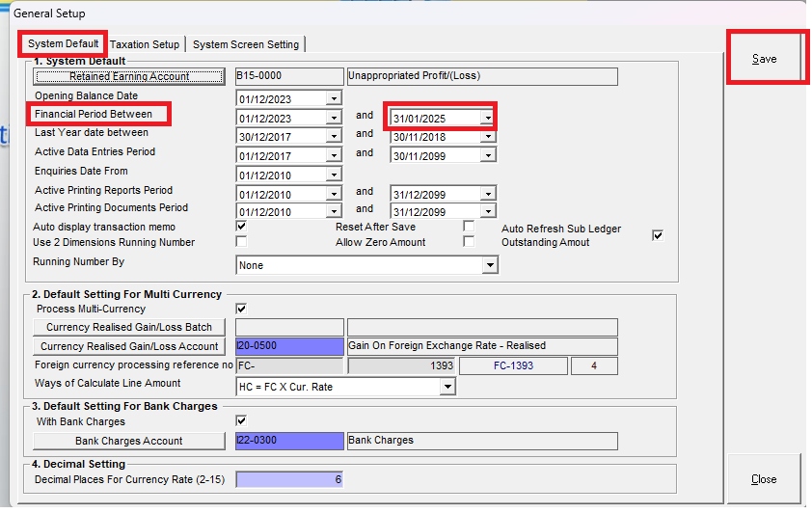Toggle Auto Refresh Sub Ledger Outstanding checkbox
Viewport: 812px width, 513px height.
pyautogui.click(x=658, y=235)
